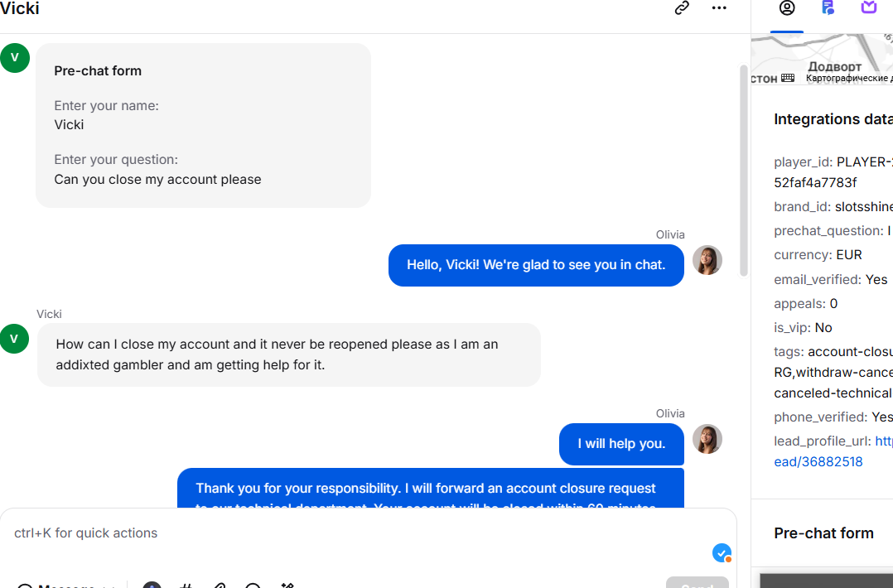Click the blue checkmark grammar icon
The image size is (893, 588).
point(722,552)
